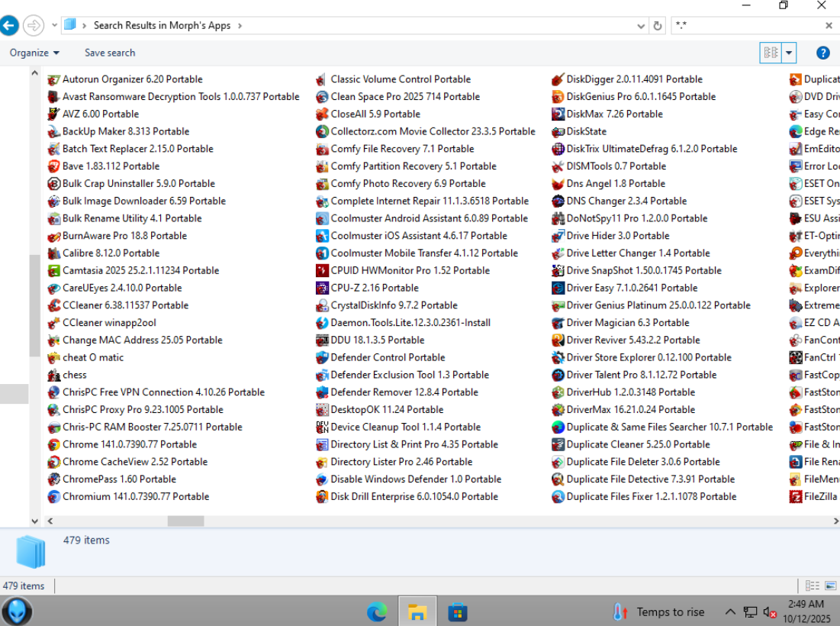Open the Organize dropdown menu
The width and height of the screenshot is (840, 626).
click(34, 53)
